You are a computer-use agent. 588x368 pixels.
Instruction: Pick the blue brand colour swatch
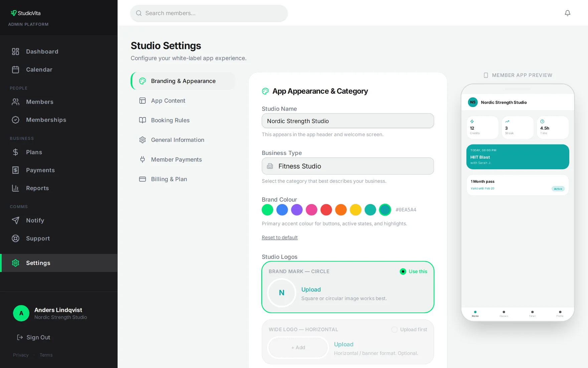282,210
